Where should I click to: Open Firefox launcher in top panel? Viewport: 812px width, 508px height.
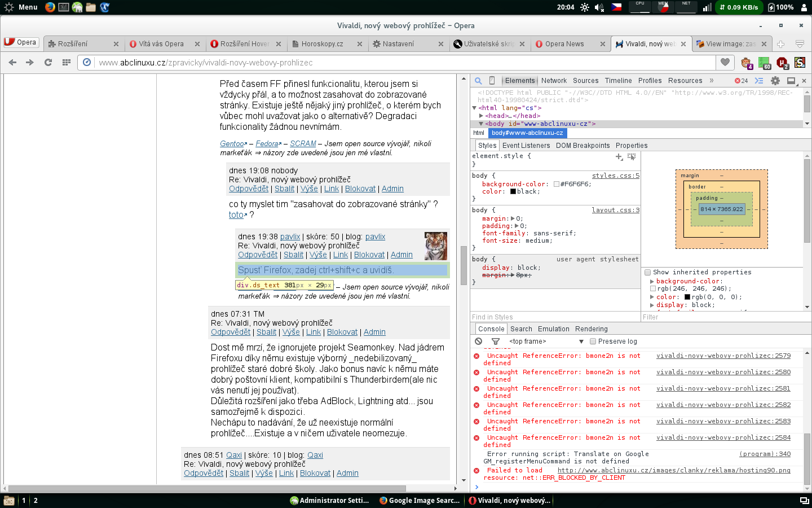(x=50, y=7)
